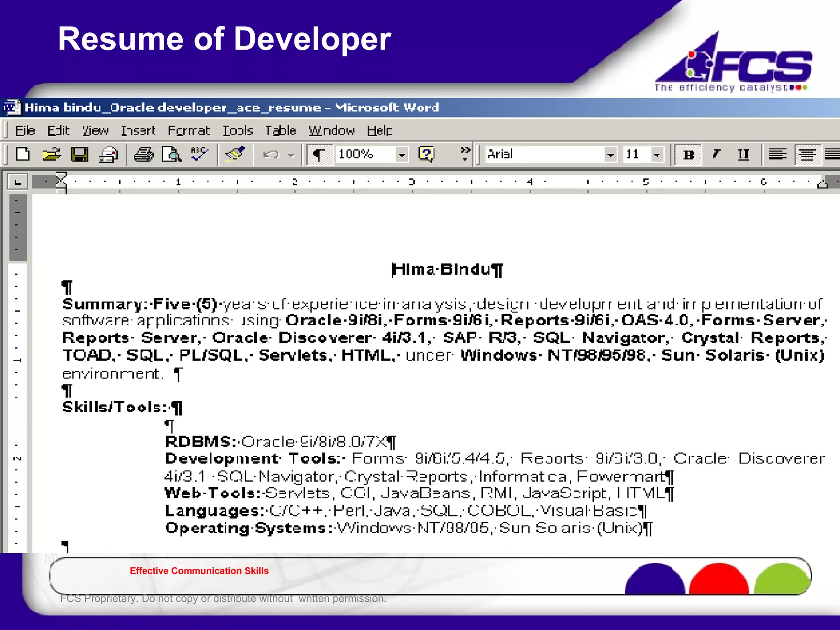
Task: Open the File menu
Action: [x=25, y=130]
